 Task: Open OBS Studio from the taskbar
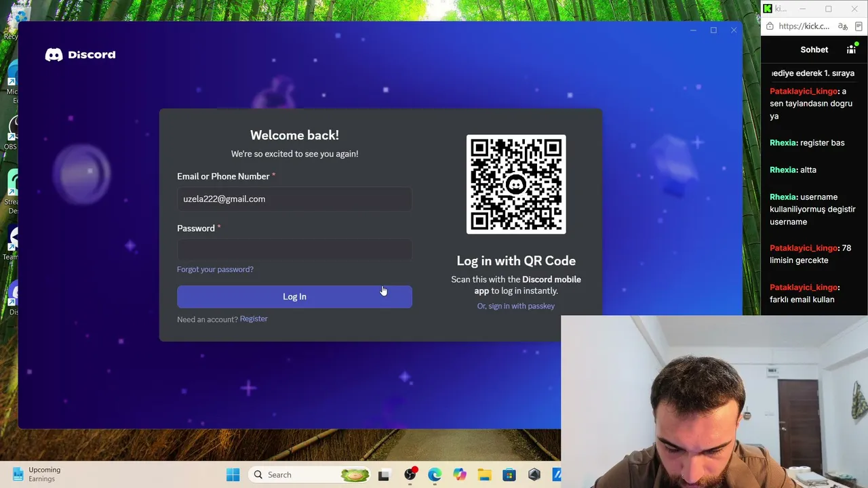click(x=410, y=474)
